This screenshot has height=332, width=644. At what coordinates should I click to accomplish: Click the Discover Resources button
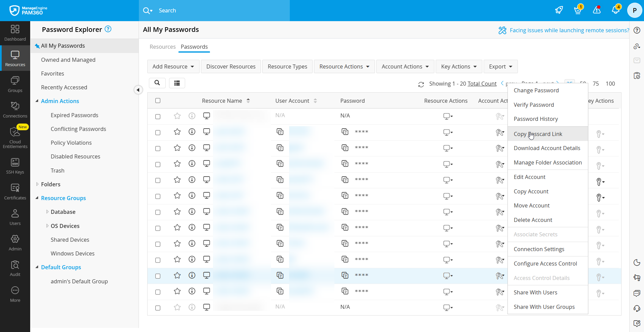231,66
